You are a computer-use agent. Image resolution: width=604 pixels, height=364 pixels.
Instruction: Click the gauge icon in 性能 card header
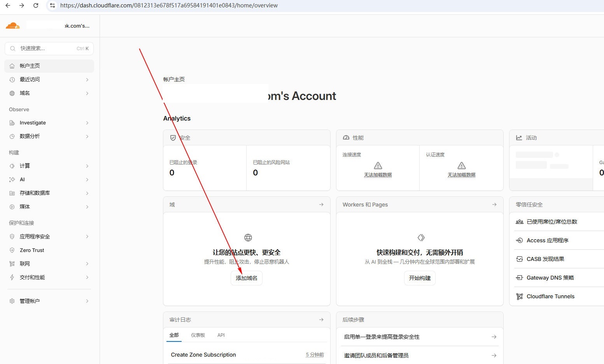tap(346, 138)
